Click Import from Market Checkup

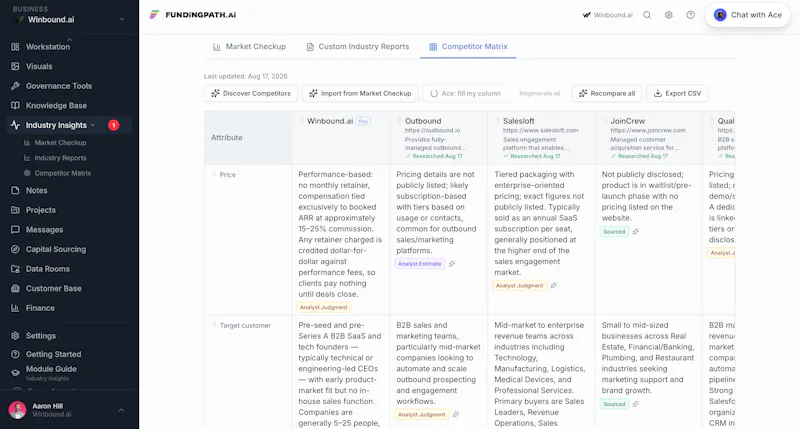(x=360, y=93)
